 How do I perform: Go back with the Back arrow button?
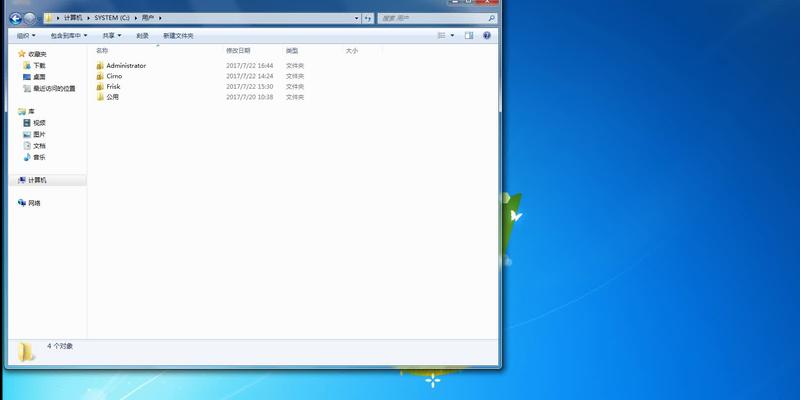click(x=15, y=18)
